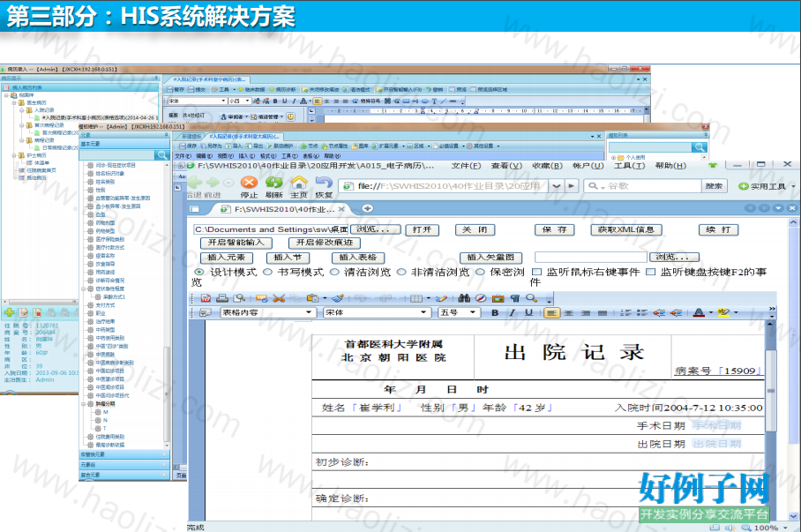Click the insert table grid icon
The width and height of the screenshot is (801, 532).
[x=416, y=298]
